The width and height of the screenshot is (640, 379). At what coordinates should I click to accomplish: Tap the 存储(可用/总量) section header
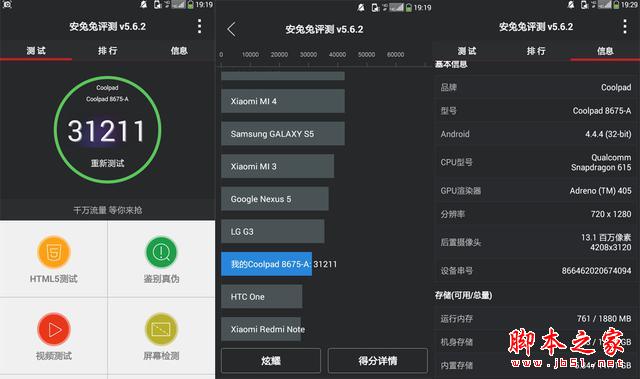click(x=463, y=295)
